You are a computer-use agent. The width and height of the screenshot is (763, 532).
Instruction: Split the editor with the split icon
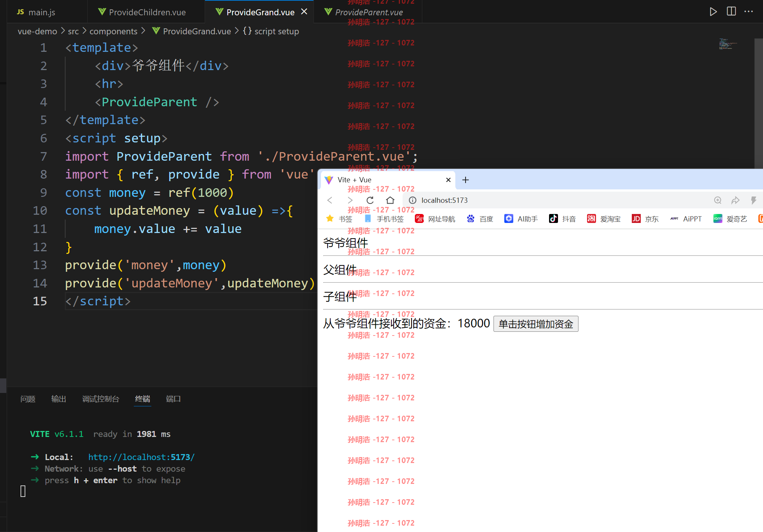(x=731, y=12)
